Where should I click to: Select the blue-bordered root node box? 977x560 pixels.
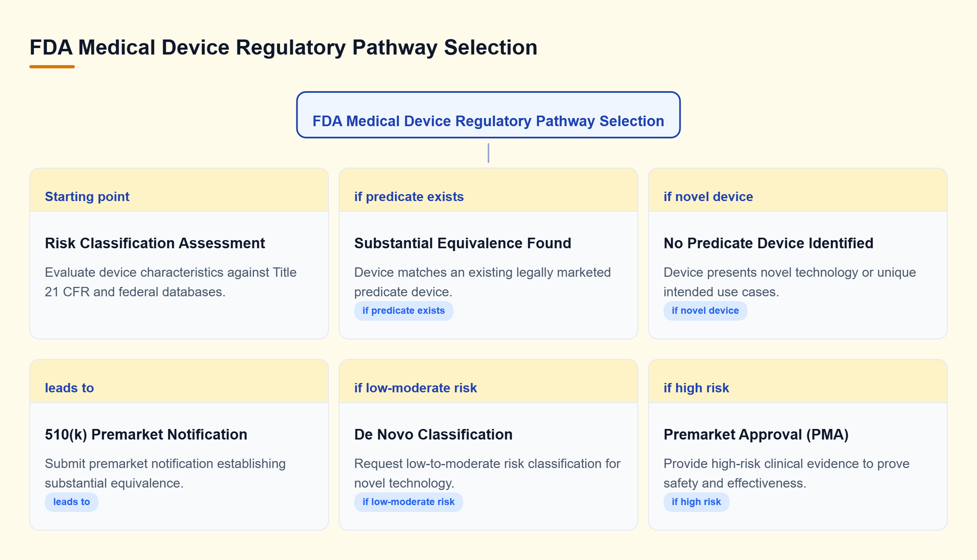pos(488,115)
